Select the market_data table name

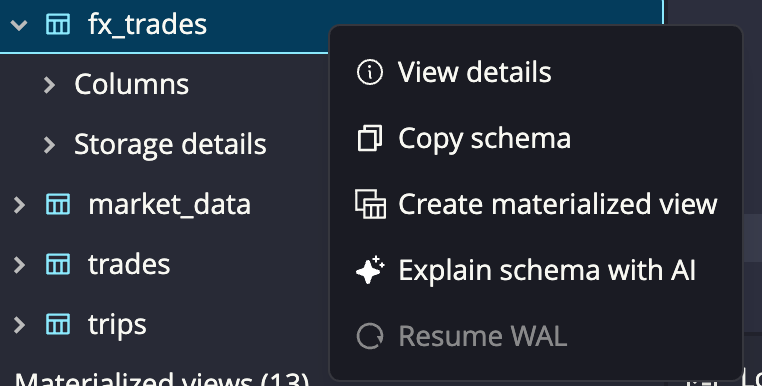(169, 205)
